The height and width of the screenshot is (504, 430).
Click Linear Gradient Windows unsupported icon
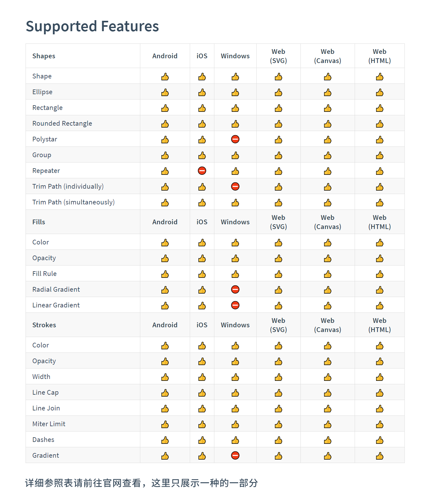tap(235, 305)
